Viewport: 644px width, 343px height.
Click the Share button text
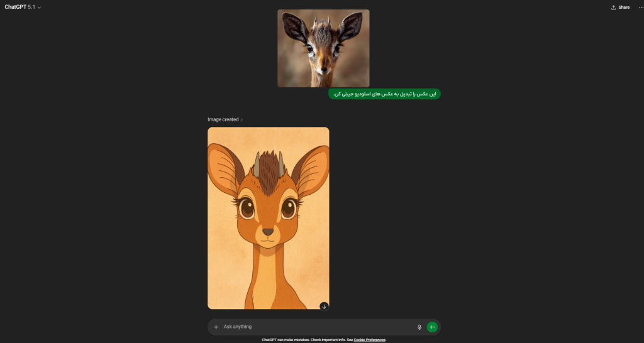(624, 8)
